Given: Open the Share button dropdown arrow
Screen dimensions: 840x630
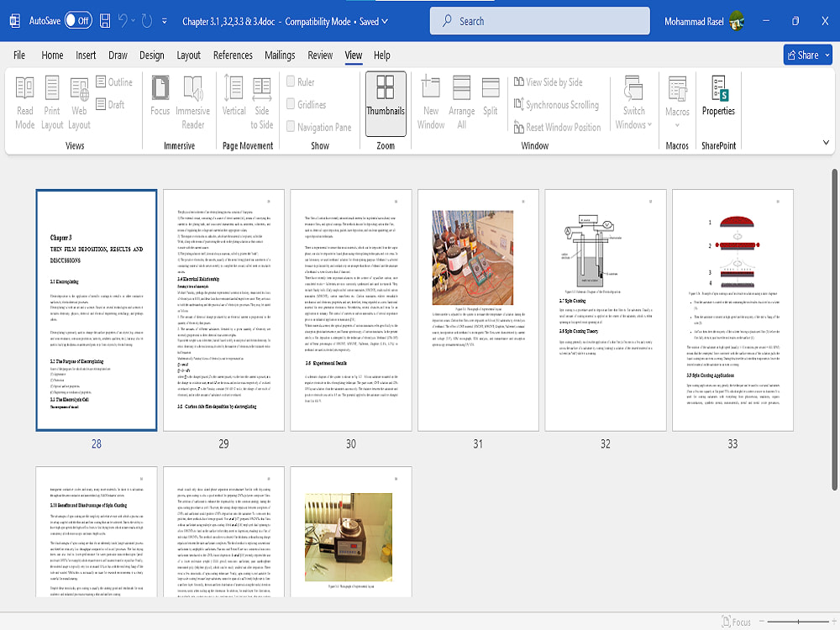Looking at the screenshot, I should tap(827, 55).
